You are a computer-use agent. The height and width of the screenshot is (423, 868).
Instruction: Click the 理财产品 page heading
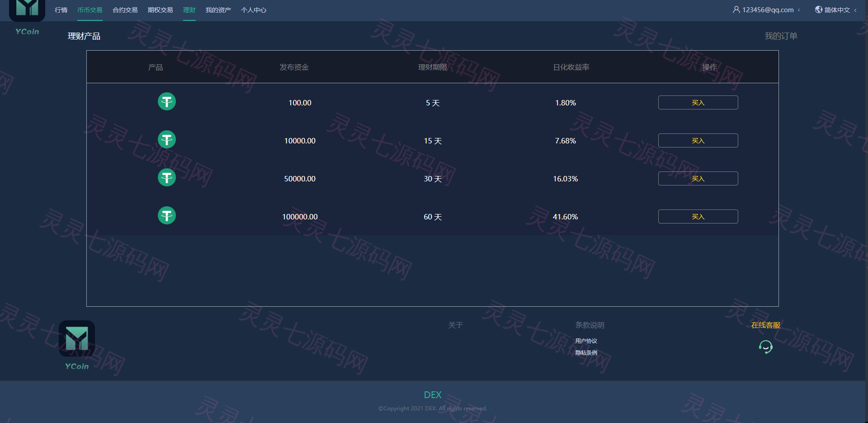coord(84,36)
